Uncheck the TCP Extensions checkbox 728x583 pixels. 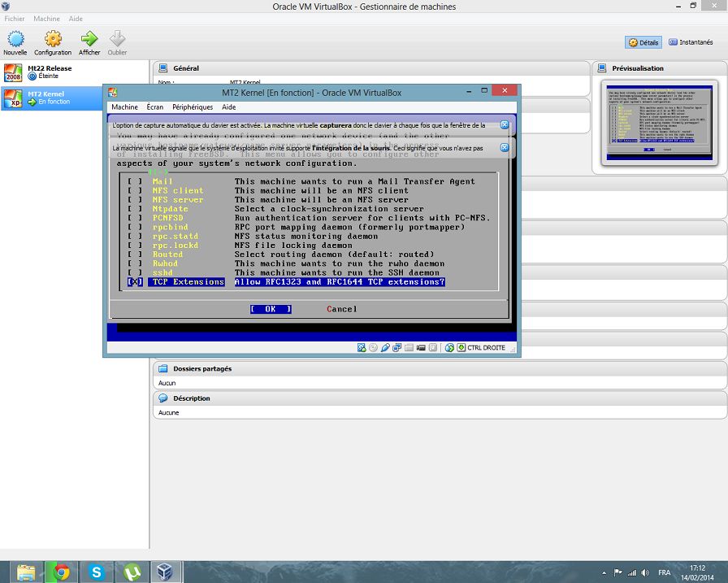click(135, 282)
